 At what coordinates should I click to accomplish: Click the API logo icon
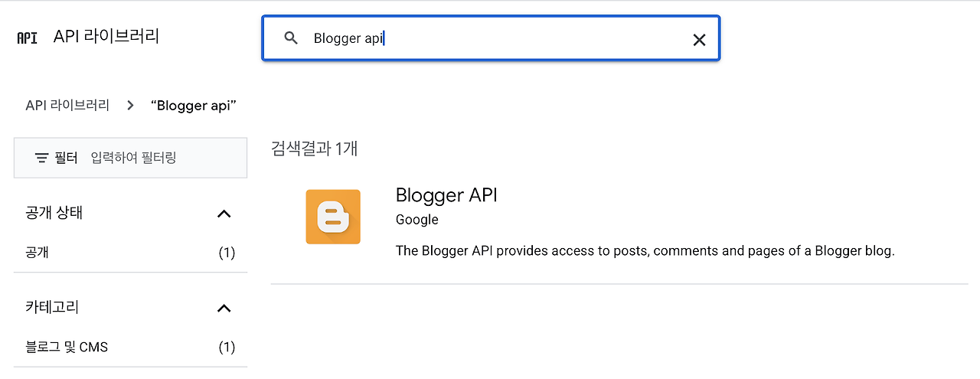pos(27,38)
